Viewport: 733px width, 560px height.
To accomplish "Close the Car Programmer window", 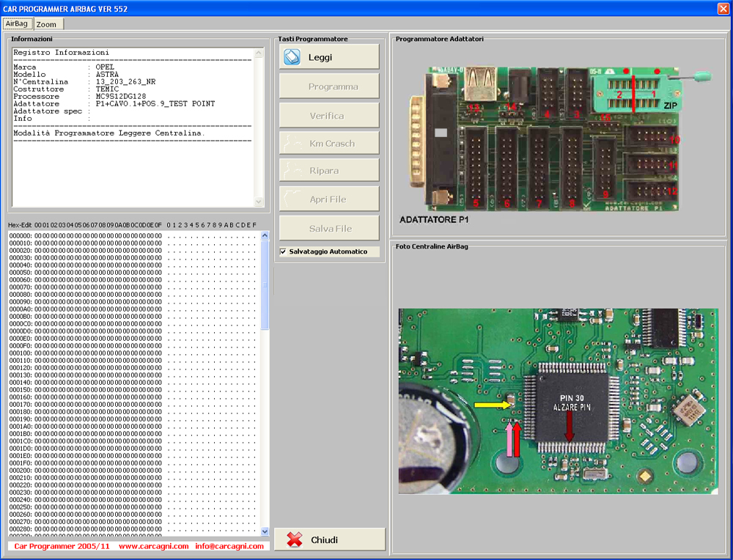I will 723,8.
